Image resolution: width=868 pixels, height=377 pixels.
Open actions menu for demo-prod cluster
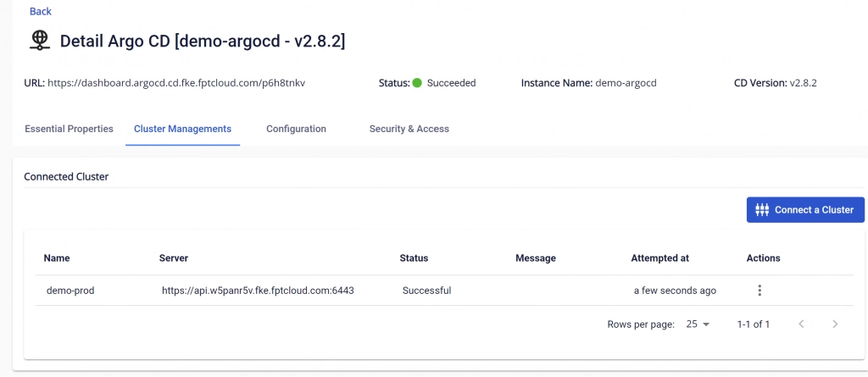click(x=759, y=291)
